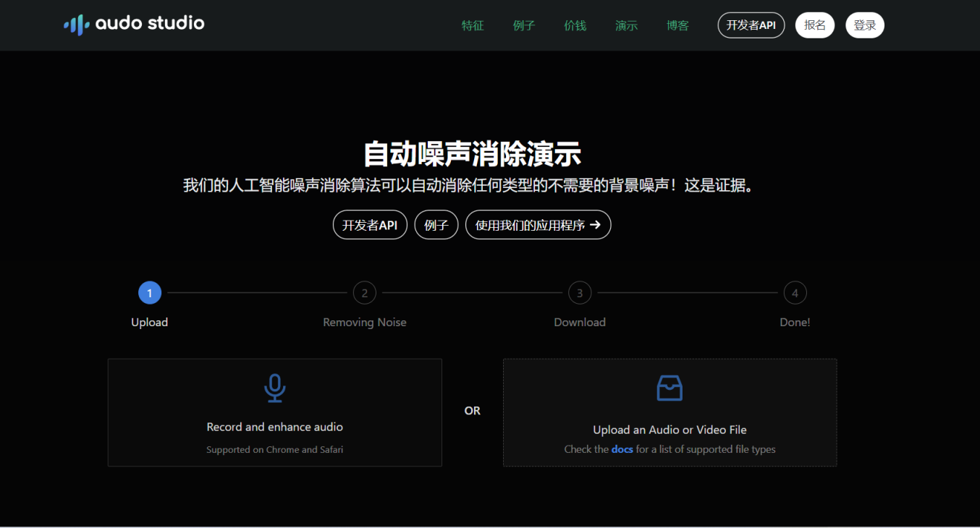The image size is (980, 528).
Task: Click the 开发者API button in header
Action: pos(751,25)
